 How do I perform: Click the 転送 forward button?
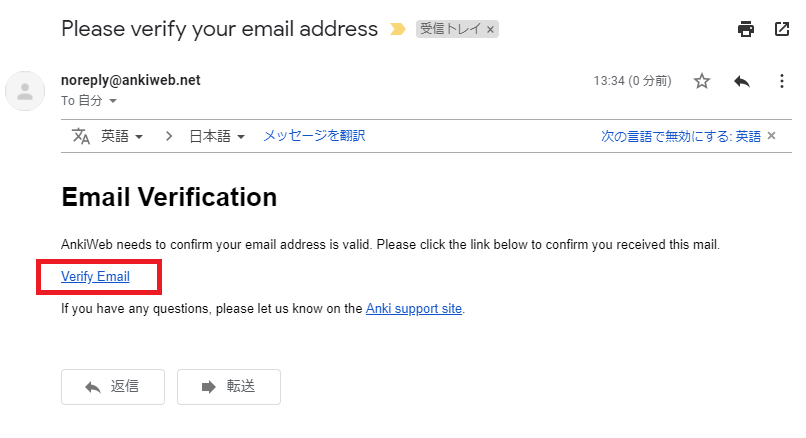(x=229, y=387)
